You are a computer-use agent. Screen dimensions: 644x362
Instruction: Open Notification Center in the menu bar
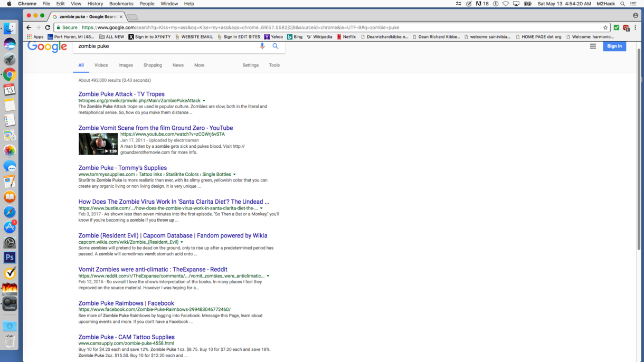tap(633, 4)
